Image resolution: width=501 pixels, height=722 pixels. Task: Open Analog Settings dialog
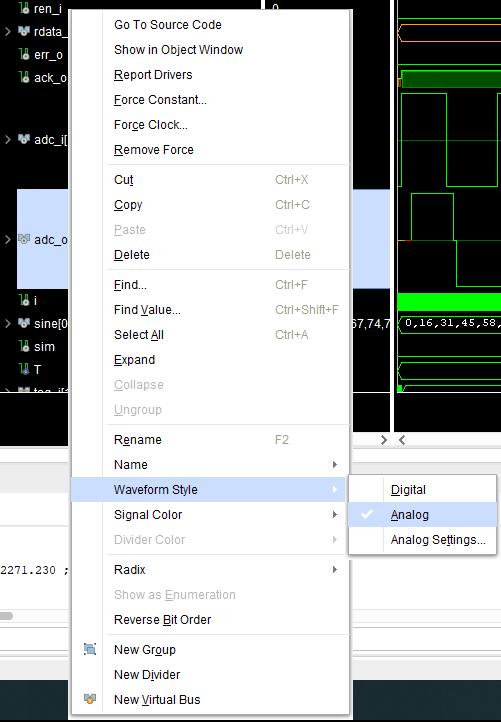pyautogui.click(x=422, y=540)
